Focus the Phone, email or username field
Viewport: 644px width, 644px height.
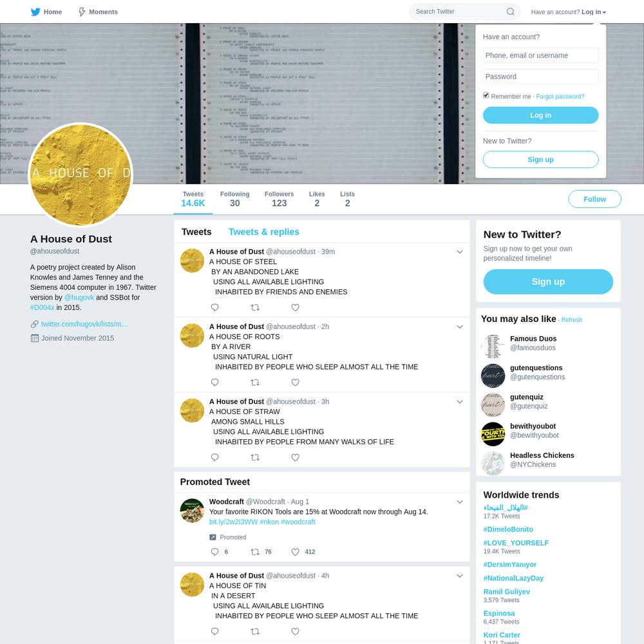point(540,55)
